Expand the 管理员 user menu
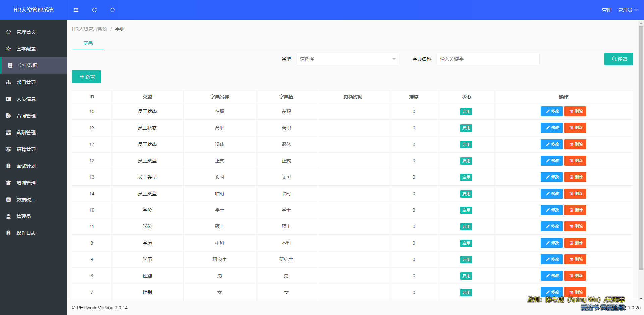 pyautogui.click(x=628, y=10)
